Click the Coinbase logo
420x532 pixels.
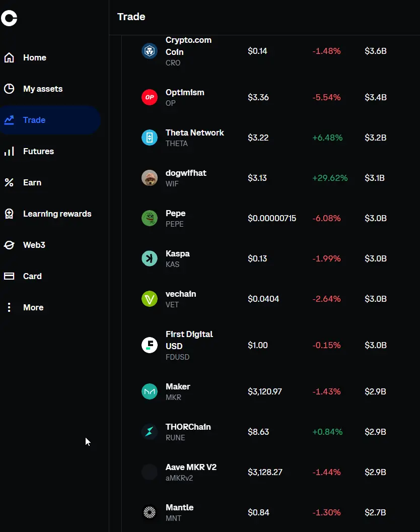(x=9, y=18)
